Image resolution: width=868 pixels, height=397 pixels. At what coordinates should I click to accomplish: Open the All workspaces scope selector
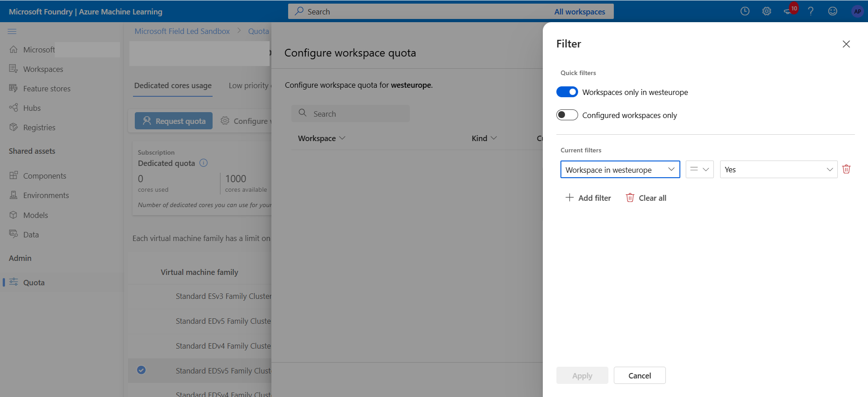pos(579,12)
